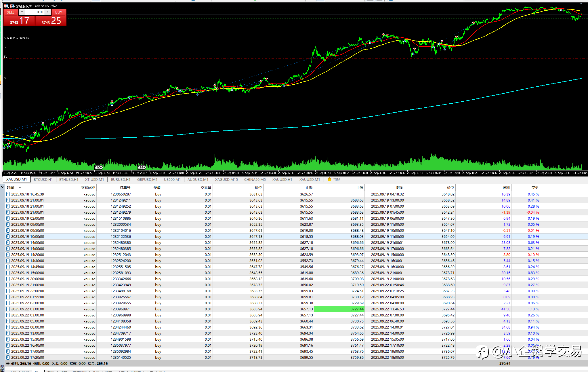Click the lock icon on the 市场 tab
Image resolution: width=588 pixels, height=372 pixels.
(329, 179)
